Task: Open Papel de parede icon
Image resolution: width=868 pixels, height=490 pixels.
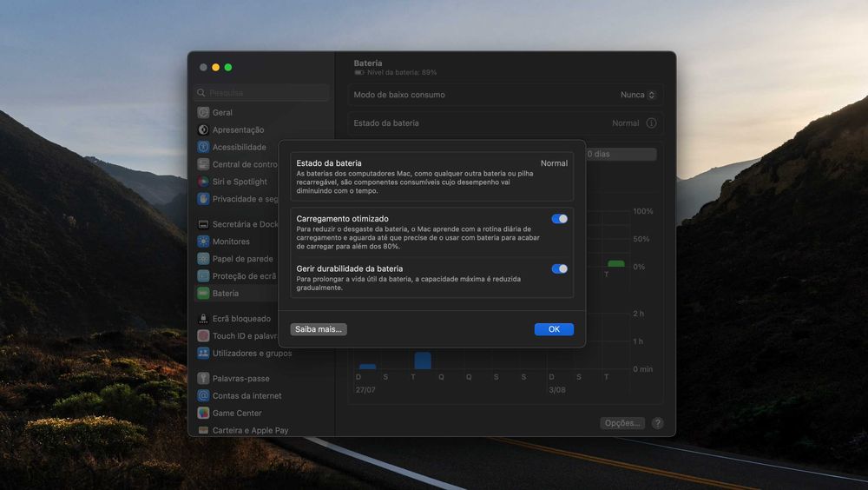Action: point(203,259)
